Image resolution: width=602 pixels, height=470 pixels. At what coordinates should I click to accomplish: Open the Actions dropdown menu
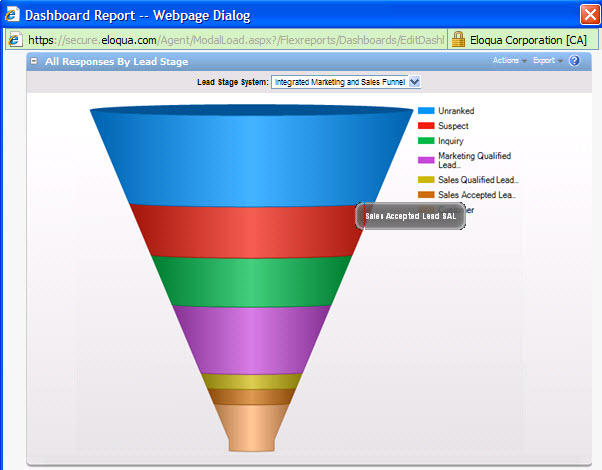[x=509, y=60]
